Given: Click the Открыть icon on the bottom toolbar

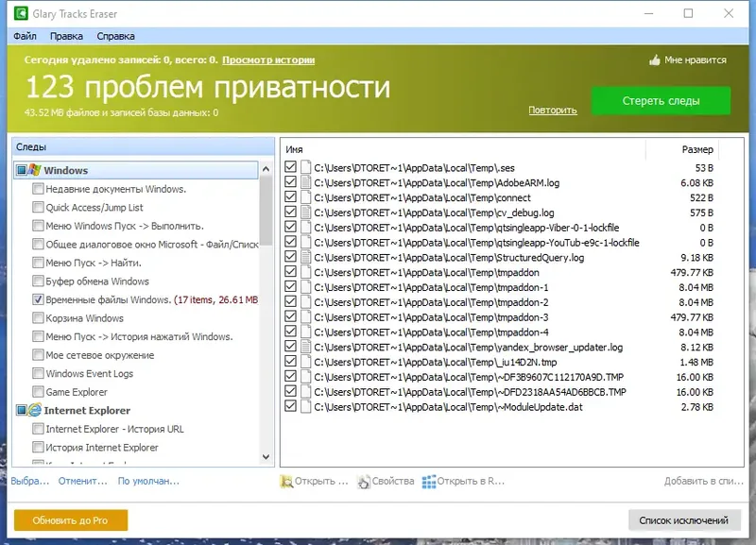Looking at the screenshot, I should point(285,482).
